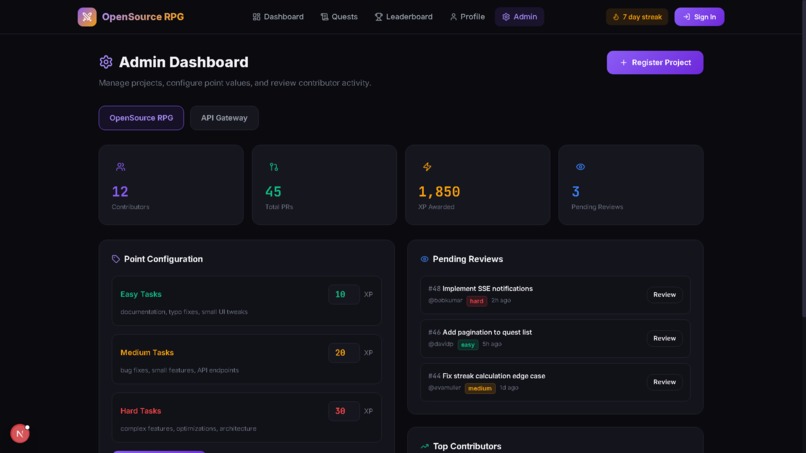Viewport: 806px width, 453px height.
Task: Switch to the API Gateway project tab
Action: (224, 118)
